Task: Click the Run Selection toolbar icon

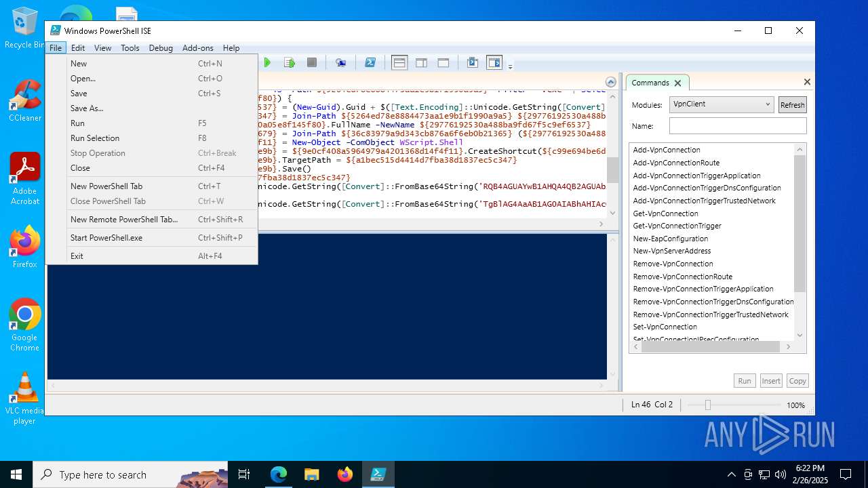Action: [290, 63]
